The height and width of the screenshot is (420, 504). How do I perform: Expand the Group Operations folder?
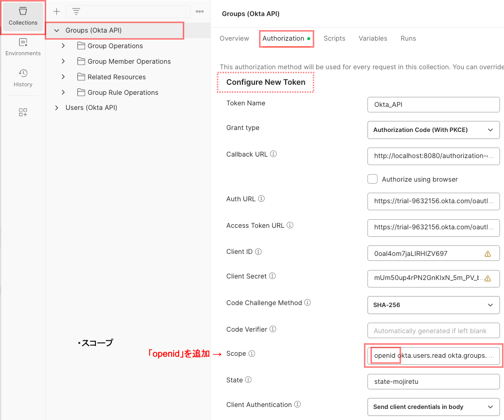63,46
